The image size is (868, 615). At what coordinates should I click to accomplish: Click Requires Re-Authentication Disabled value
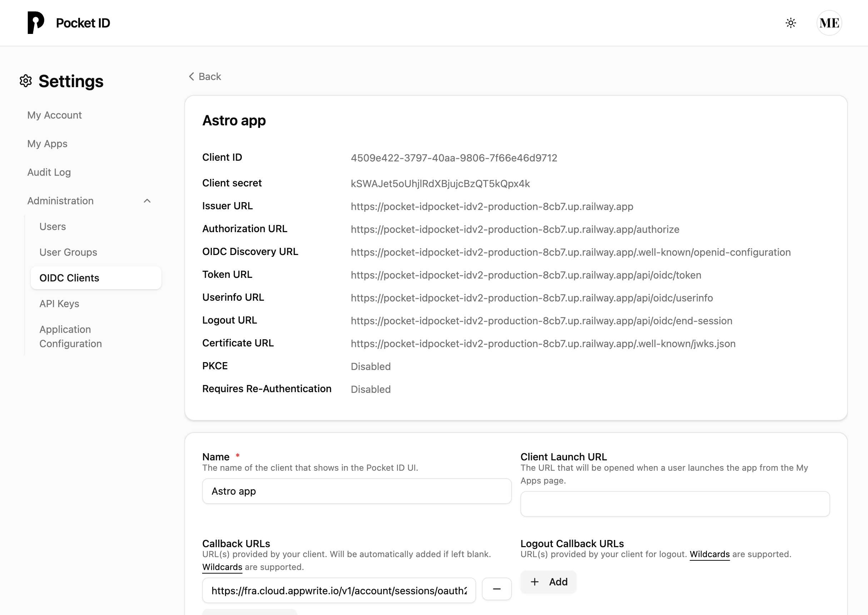pyautogui.click(x=371, y=389)
